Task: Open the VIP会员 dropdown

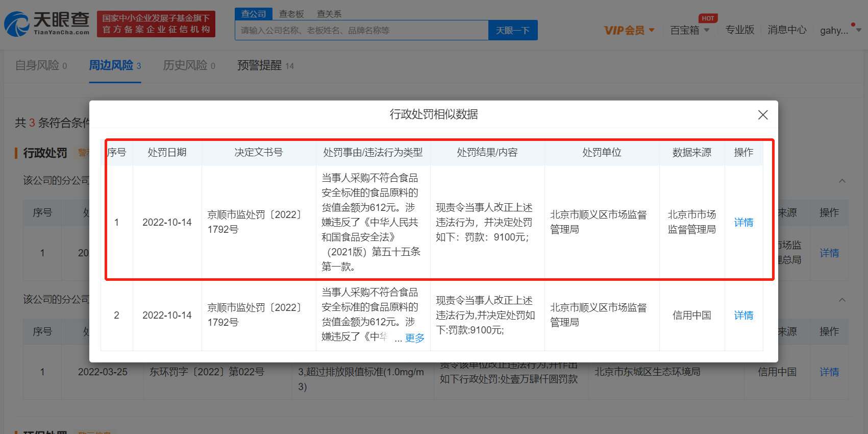Action: pos(629,31)
